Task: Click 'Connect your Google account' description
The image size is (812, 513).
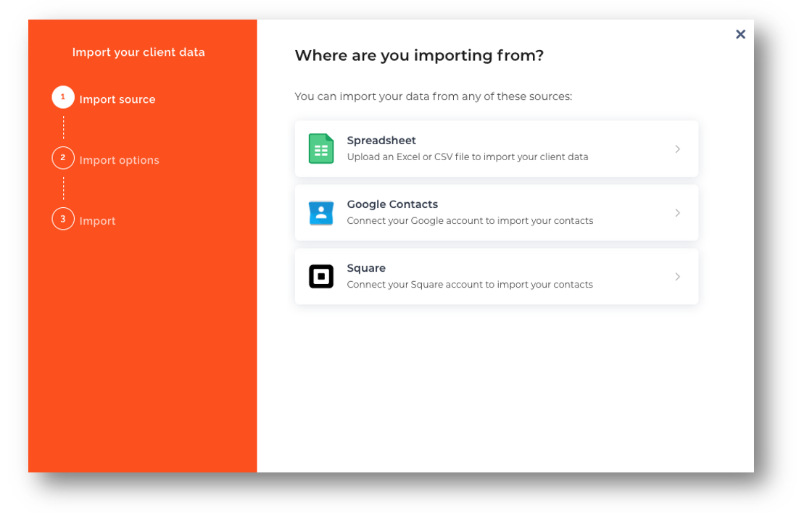Action: [471, 220]
